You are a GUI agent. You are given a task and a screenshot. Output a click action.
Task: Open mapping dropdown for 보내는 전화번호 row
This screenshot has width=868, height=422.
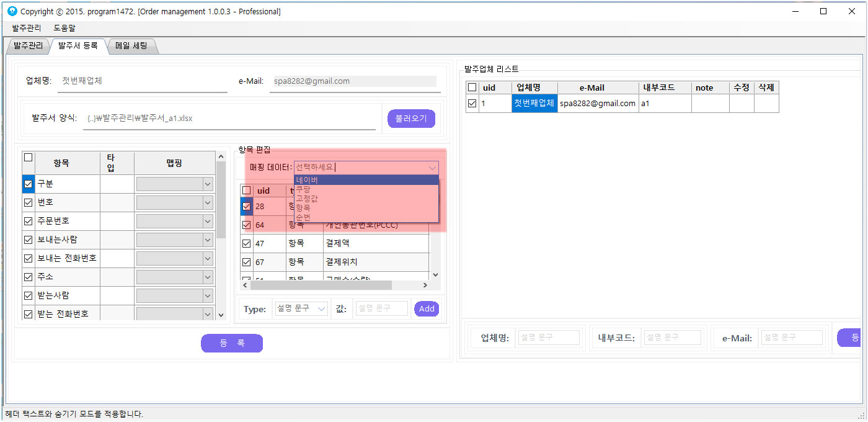point(175,258)
